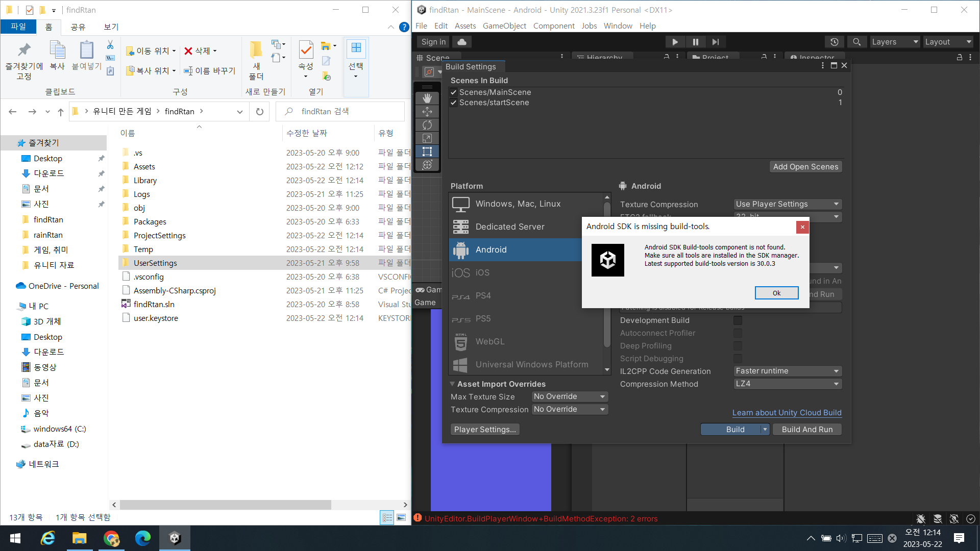Open Internet Explorer from the taskbar
The height and width of the screenshot is (551, 980).
tap(48, 538)
